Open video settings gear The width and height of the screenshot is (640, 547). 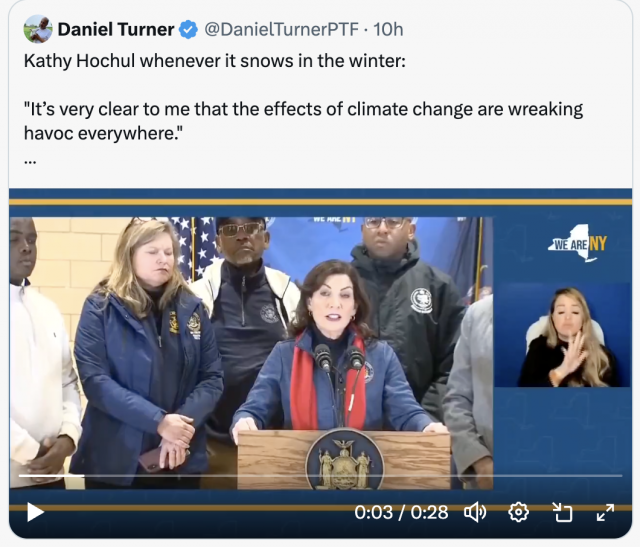(x=518, y=513)
